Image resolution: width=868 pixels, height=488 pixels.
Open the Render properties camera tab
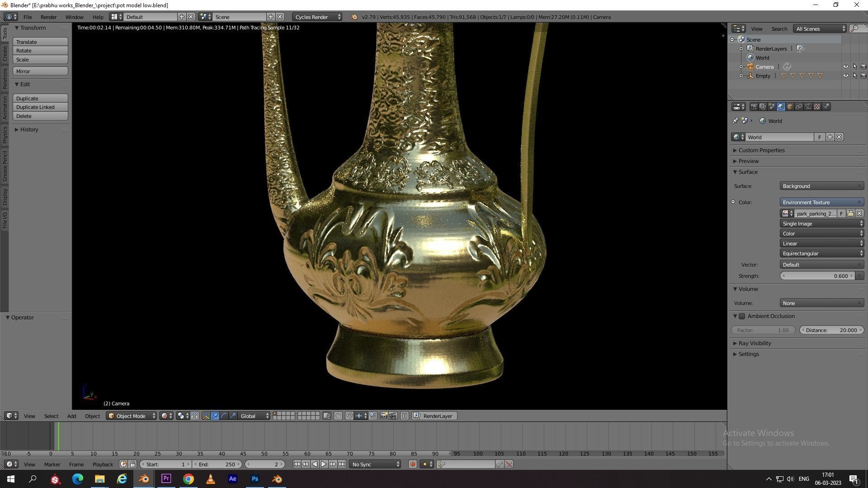click(x=754, y=107)
